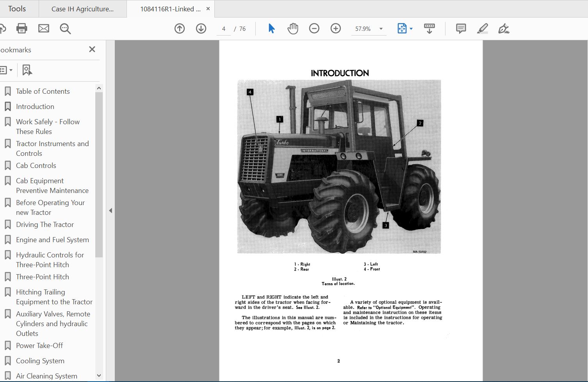Click the fit page icon

click(402, 29)
